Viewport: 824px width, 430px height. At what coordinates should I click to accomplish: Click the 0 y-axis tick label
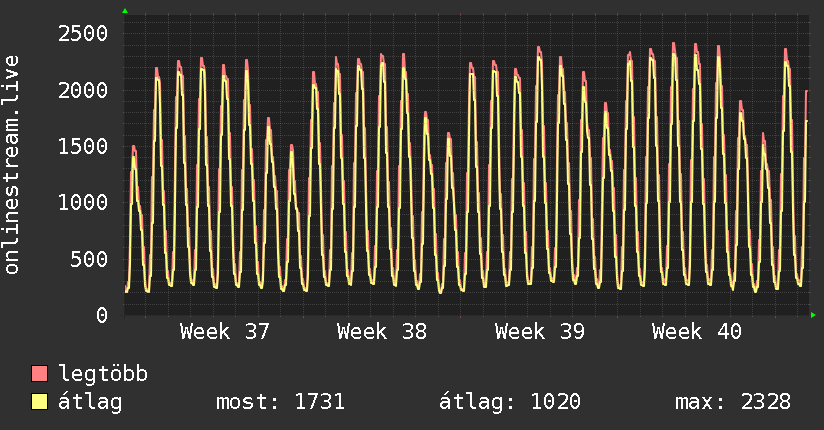102,315
